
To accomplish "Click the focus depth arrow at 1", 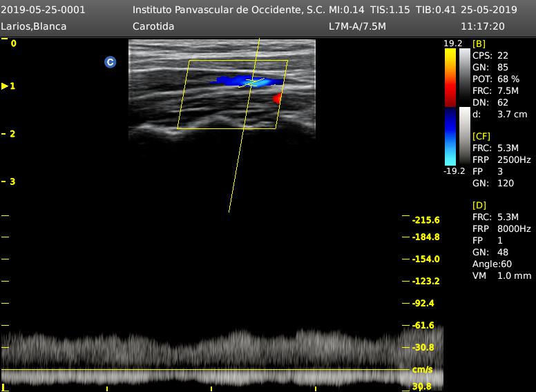I will 5,86.
